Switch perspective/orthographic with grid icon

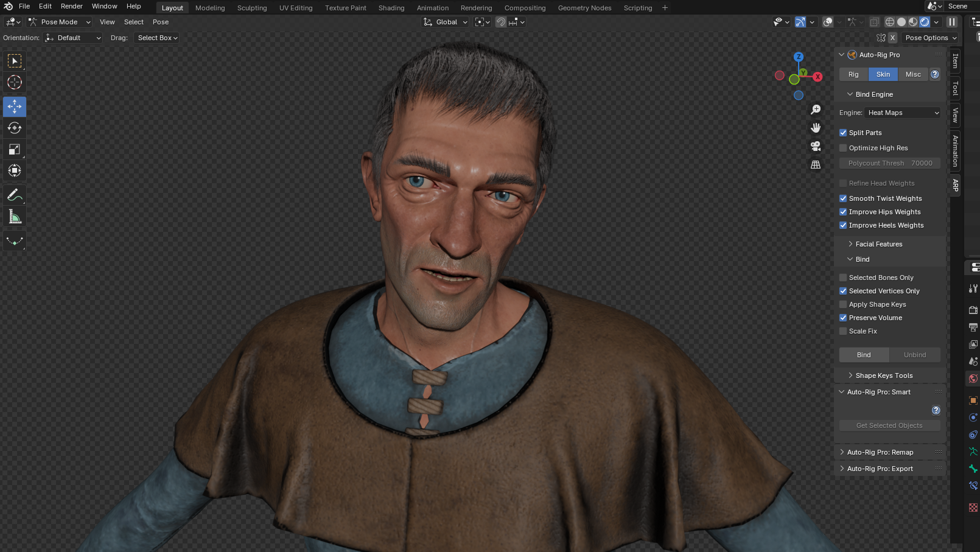pos(816,165)
